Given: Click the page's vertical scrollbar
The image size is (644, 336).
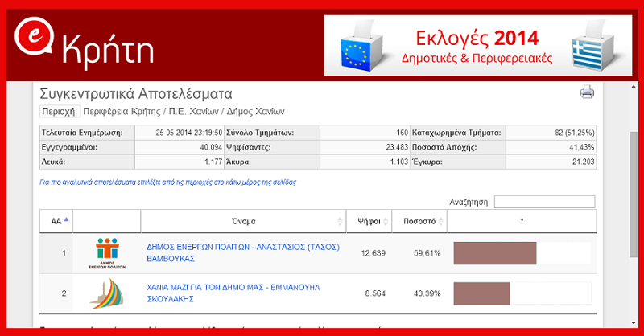Looking at the screenshot, I should [634, 185].
